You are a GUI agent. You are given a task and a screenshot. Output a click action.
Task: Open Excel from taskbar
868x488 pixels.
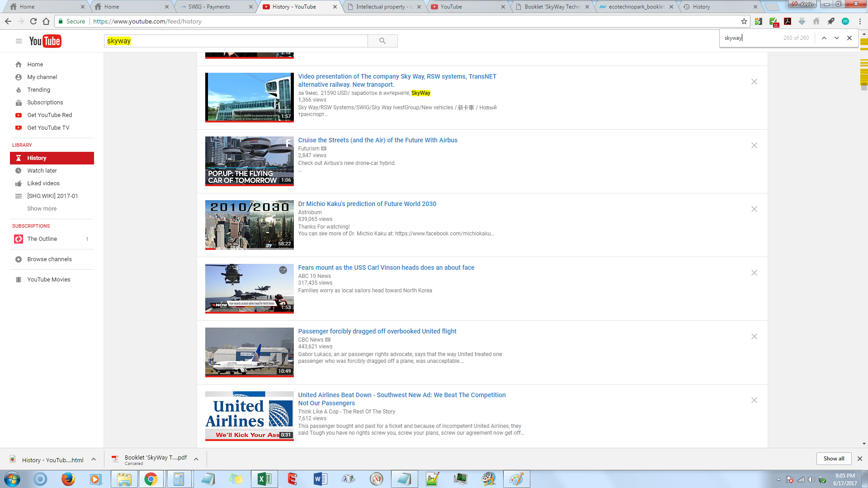coord(264,479)
